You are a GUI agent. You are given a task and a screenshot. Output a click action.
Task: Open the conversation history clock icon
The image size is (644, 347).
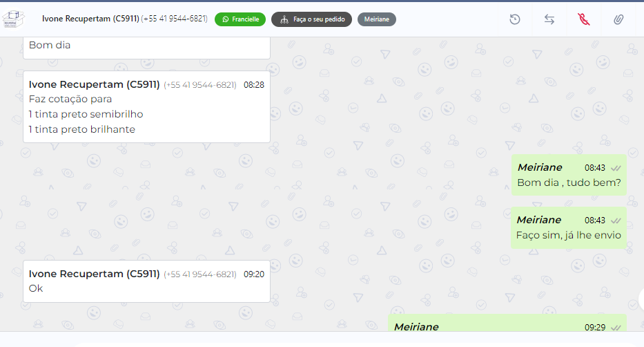tap(515, 19)
